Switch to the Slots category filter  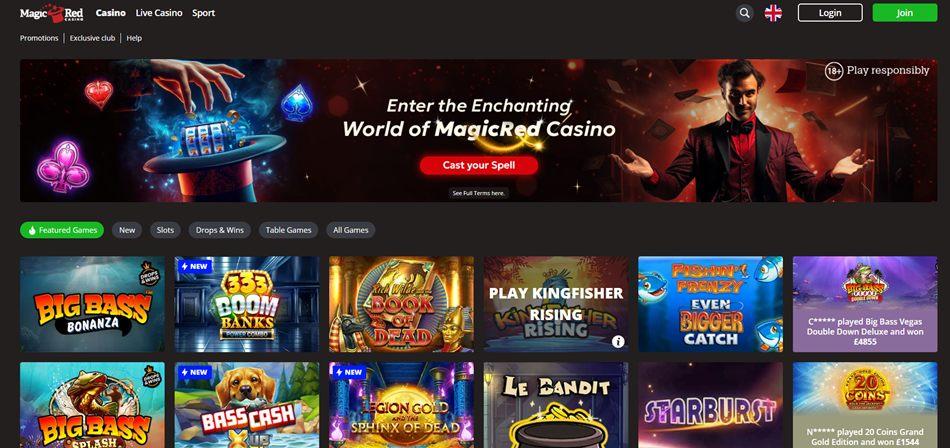[x=165, y=230]
